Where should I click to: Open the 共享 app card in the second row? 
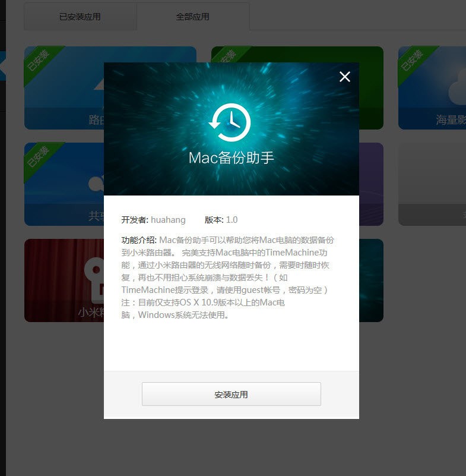[x=64, y=184]
